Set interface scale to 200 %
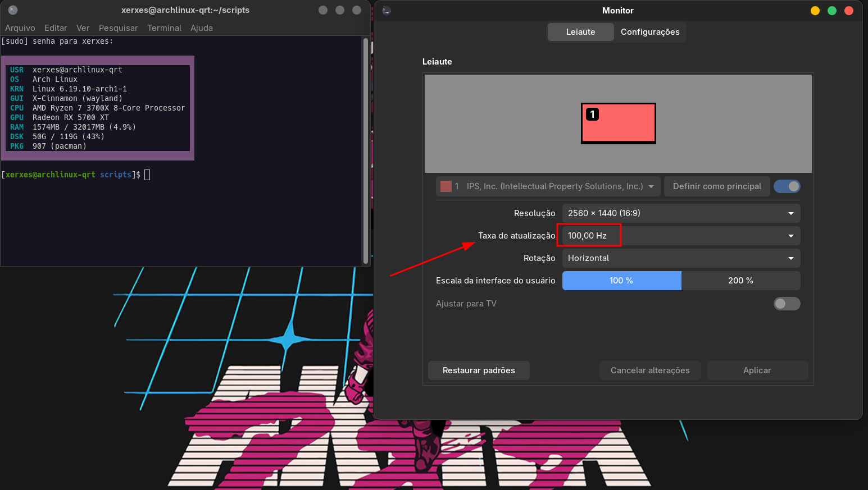The image size is (868, 490). point(740,281)
